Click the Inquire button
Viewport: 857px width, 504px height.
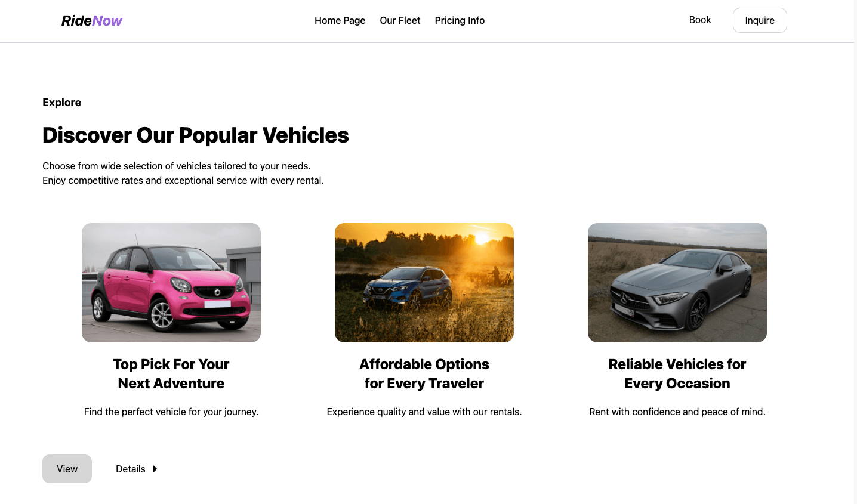click(760, 20)
